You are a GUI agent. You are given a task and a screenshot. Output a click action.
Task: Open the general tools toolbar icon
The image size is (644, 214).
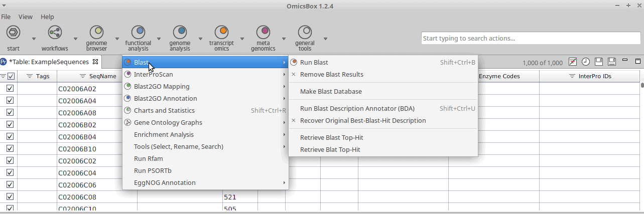click(305, 33)
